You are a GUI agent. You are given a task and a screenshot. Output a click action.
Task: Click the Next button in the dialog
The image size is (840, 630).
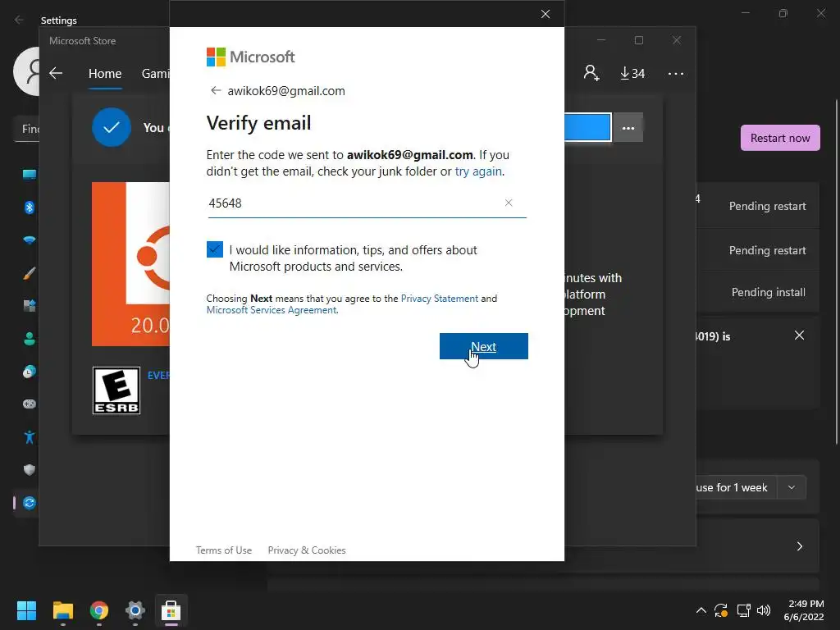point(483,346)
